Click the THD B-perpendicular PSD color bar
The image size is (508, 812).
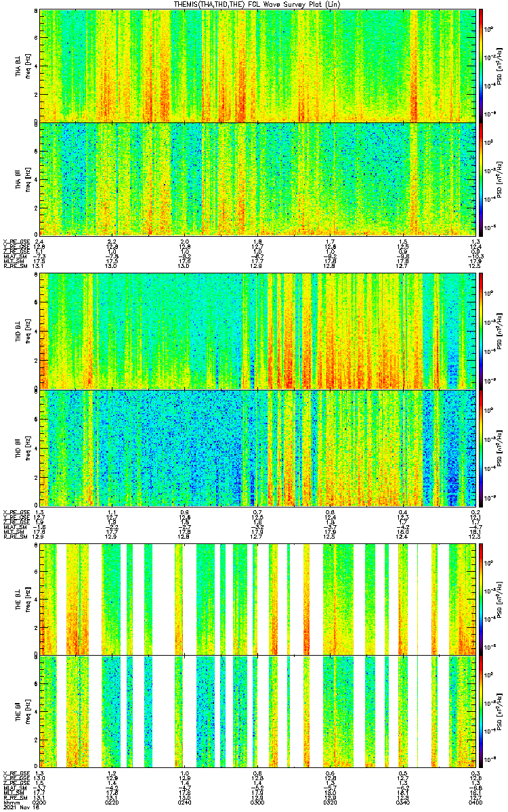[482, 331]
